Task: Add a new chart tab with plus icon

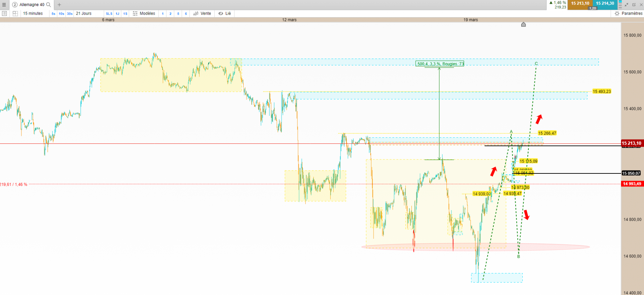Action: pyautogui.click(x=59, y=5)
